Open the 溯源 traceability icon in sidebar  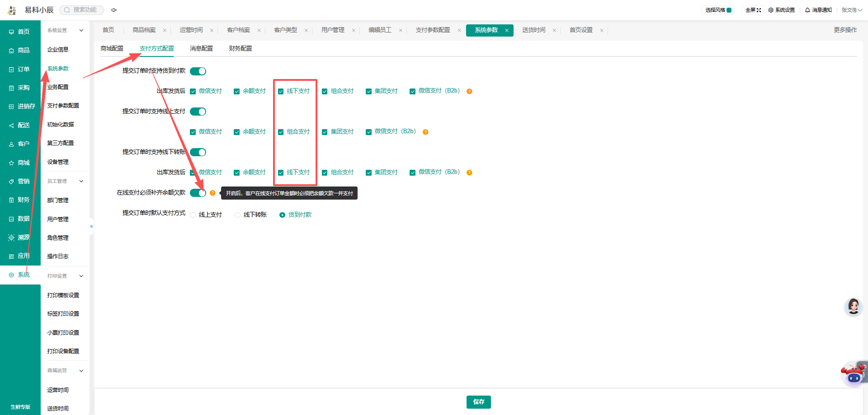pos(11,238)
